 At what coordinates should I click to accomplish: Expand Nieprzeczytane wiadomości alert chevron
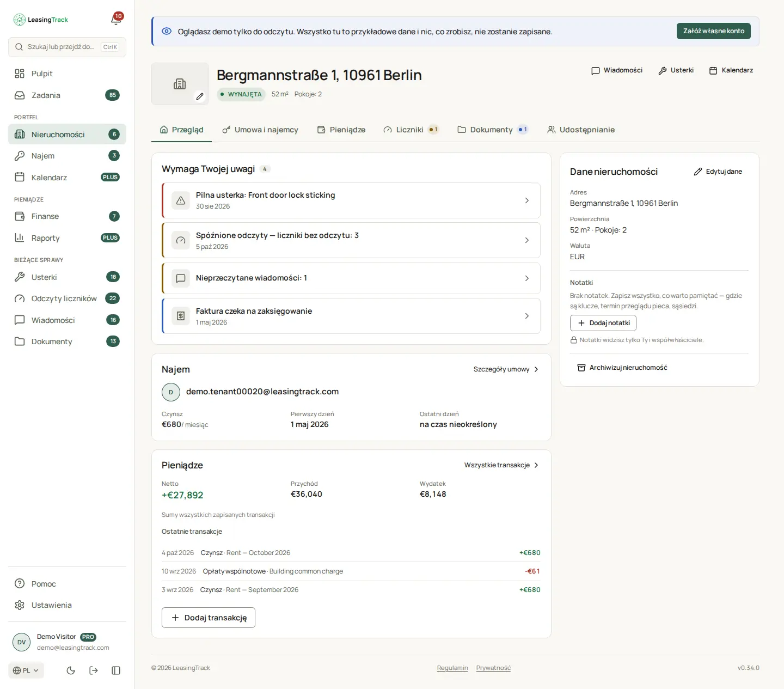point(527,278)
